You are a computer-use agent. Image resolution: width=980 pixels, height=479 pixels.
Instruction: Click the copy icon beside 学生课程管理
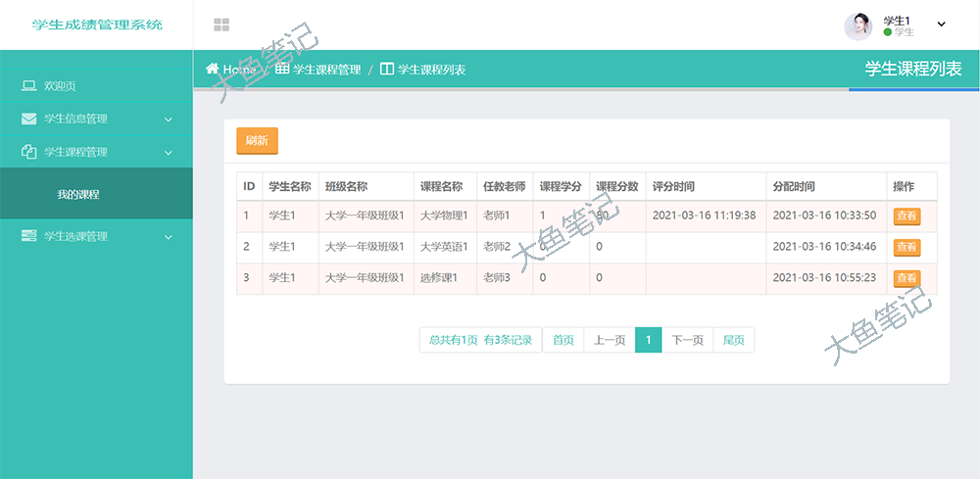click(x=28, y=152)
